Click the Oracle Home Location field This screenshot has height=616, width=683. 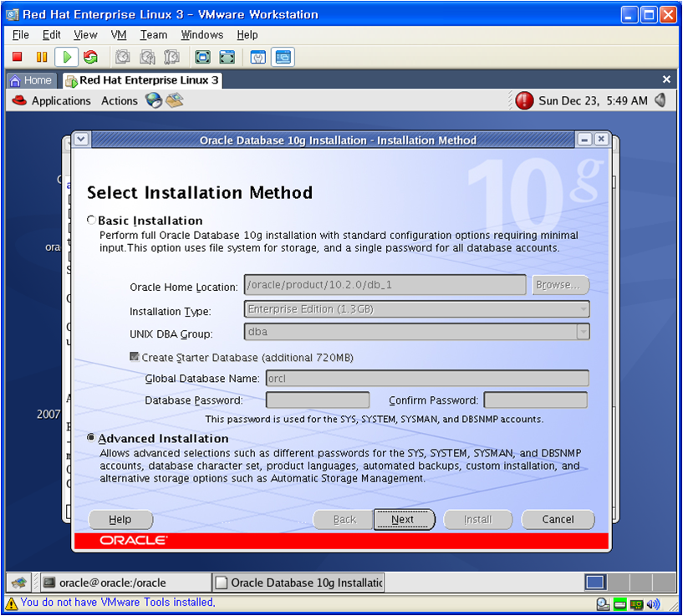[x=385, y=285]
